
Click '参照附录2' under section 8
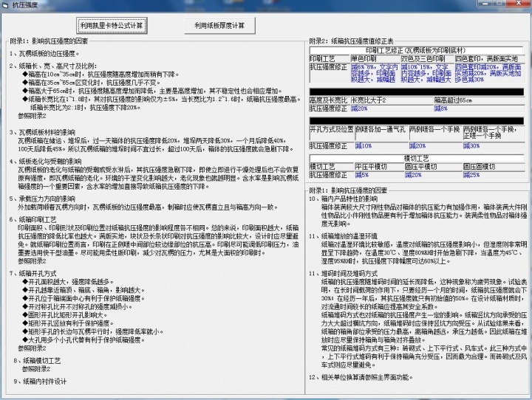(36, 369)
